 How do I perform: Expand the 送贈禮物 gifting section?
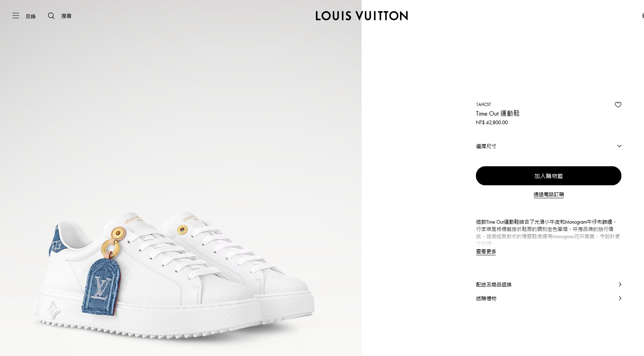tap(549, 298)
